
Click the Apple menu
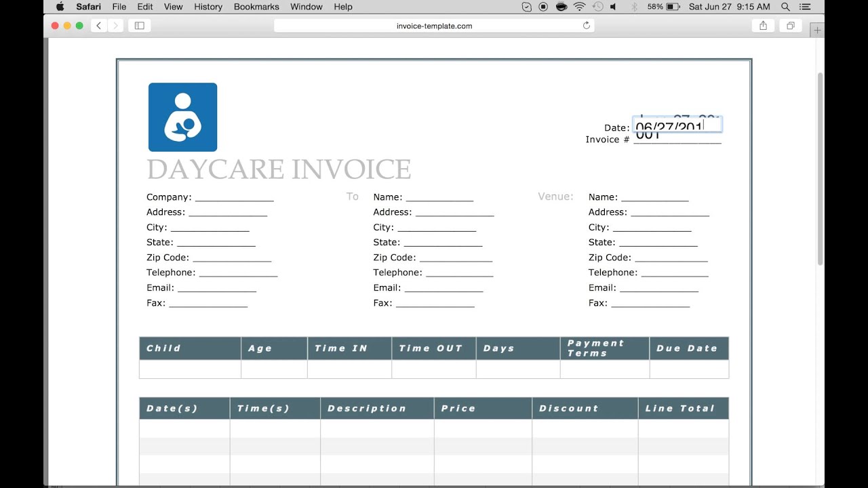(x=60, y=7)
